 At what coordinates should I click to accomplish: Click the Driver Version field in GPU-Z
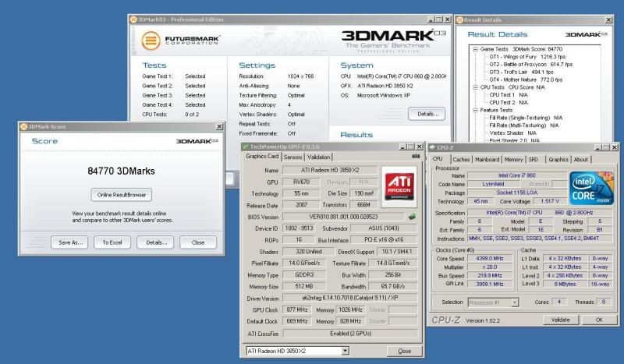click(x=350, y=298)
